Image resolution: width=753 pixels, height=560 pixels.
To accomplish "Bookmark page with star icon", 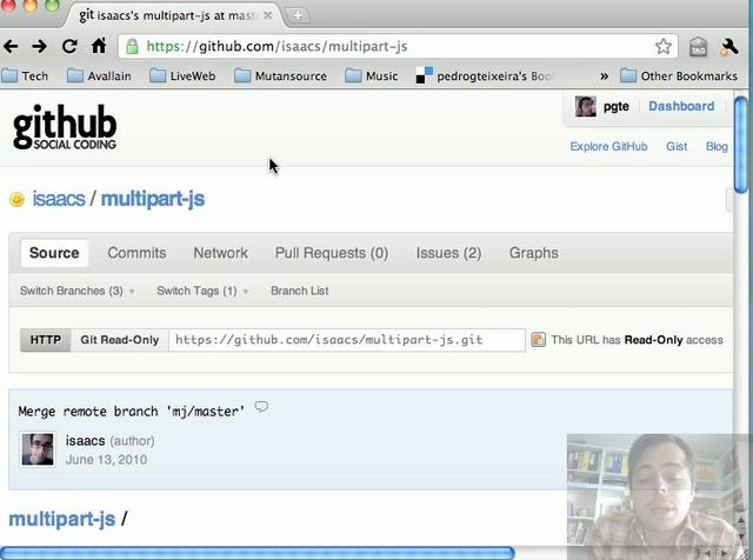I will [663, 46].
